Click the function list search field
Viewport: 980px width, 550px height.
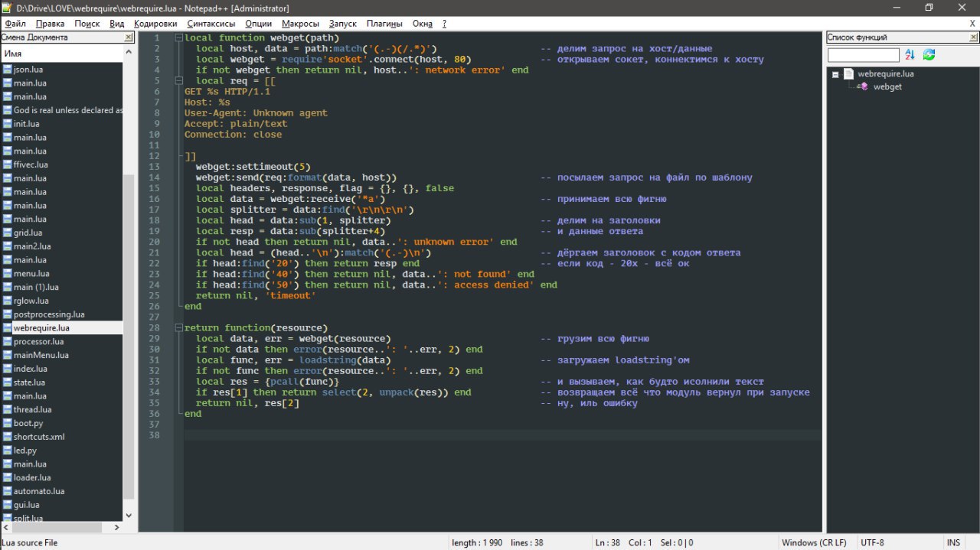click(863, 55)
